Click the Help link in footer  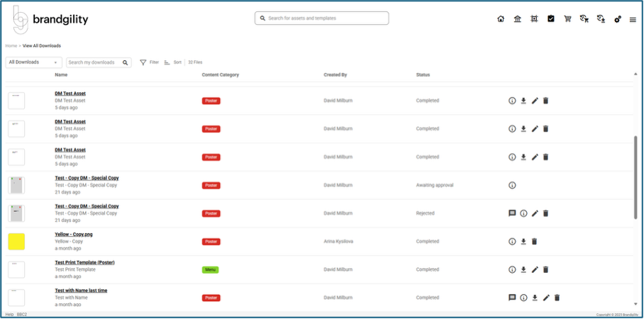point(9,314)
